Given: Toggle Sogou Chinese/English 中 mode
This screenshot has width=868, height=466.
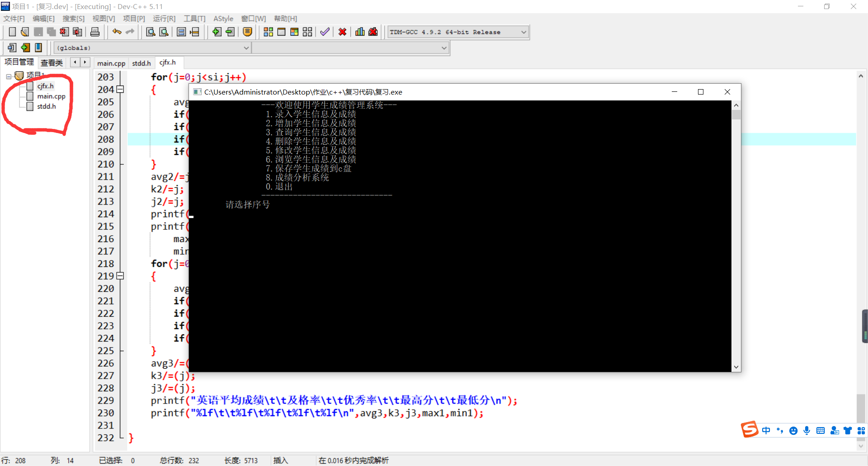Looking at the screenshot, I should click(766, 431).
